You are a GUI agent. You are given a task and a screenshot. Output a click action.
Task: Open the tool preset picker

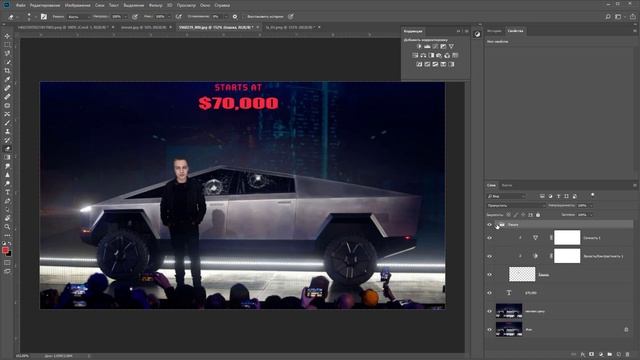[12, 17]
